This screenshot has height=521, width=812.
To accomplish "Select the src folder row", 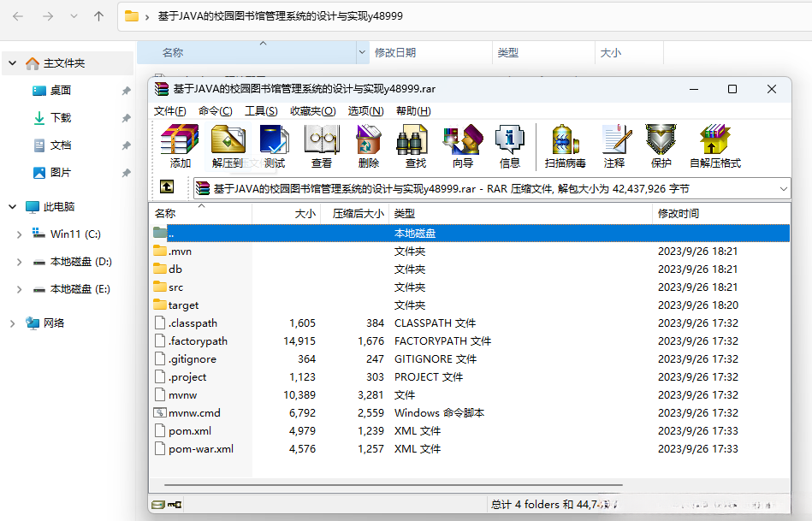I will pyautogui.click(x=471, y=287).
